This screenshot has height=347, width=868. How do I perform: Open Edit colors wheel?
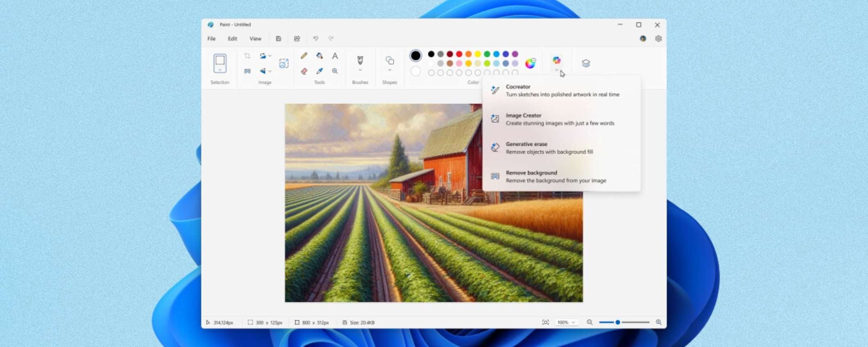point(530,63)
